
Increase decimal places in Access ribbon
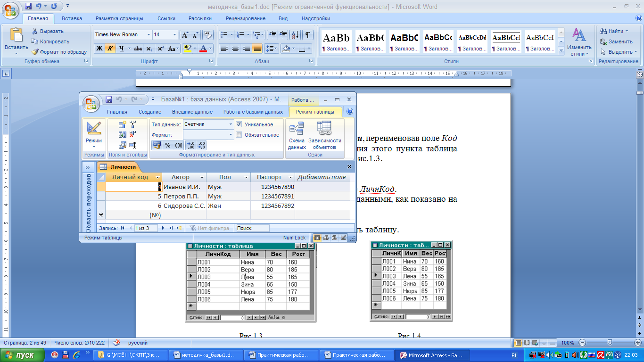(x=190, y=145)
